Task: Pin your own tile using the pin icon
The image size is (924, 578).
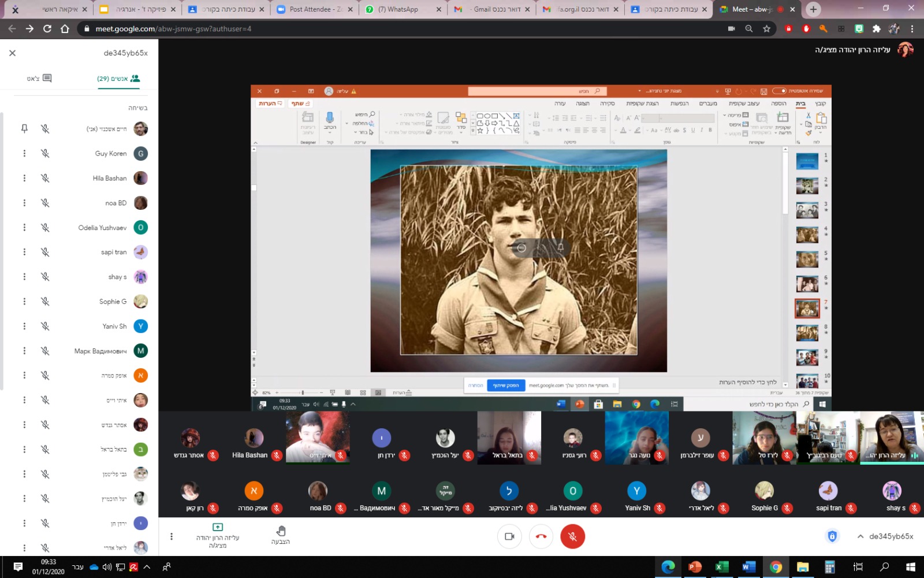Action: point(24,128)
